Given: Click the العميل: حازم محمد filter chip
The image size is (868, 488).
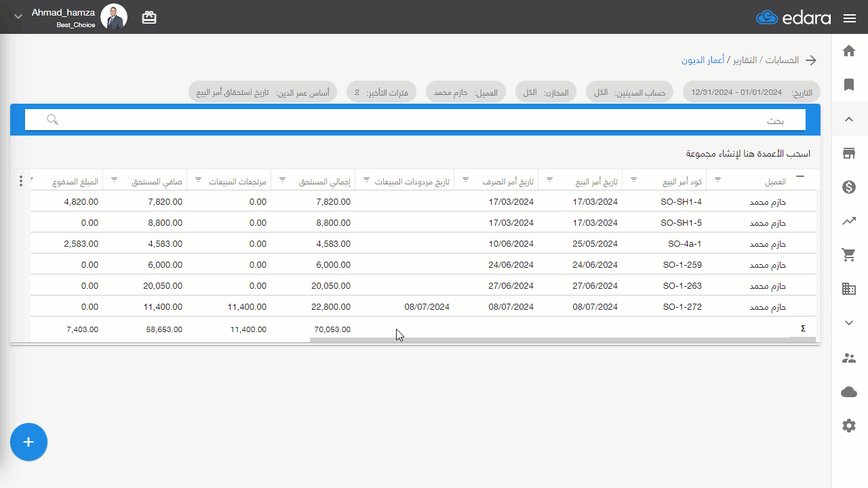Looking at the screenshot, I should point(466,92).
